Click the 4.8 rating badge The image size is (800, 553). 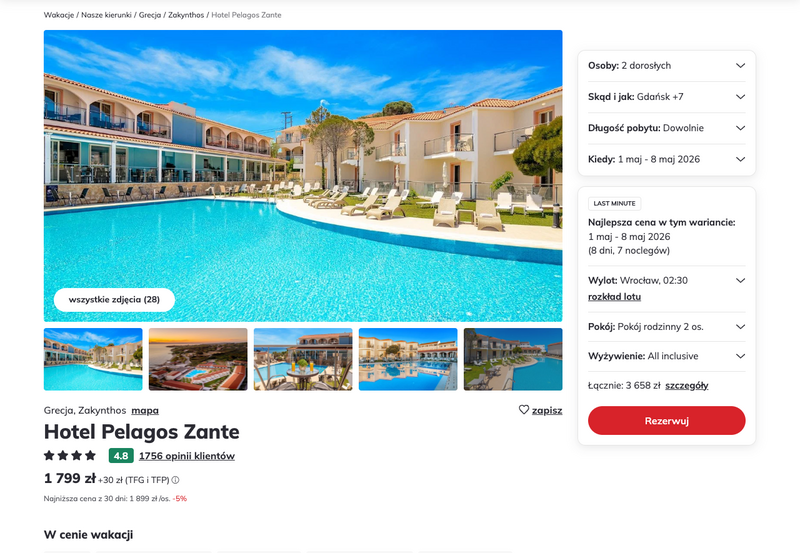pyautogui.click(x=121, y=456)
